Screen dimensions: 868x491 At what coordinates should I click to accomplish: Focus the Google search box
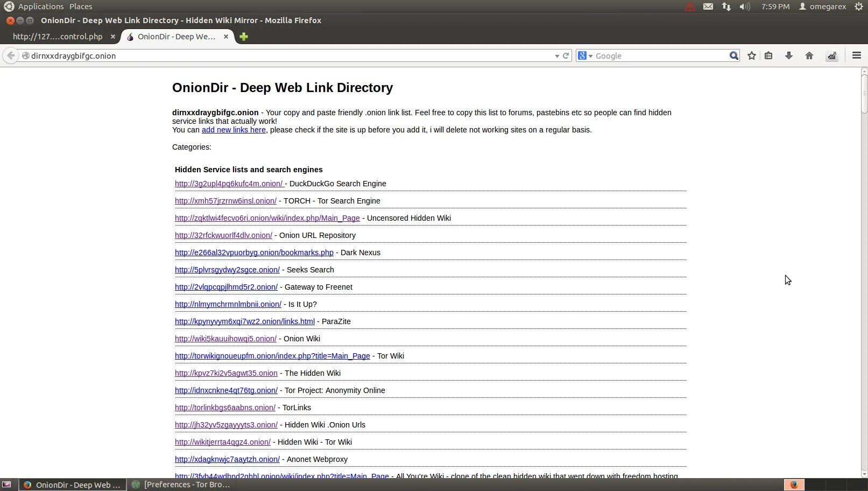point(661,55)
